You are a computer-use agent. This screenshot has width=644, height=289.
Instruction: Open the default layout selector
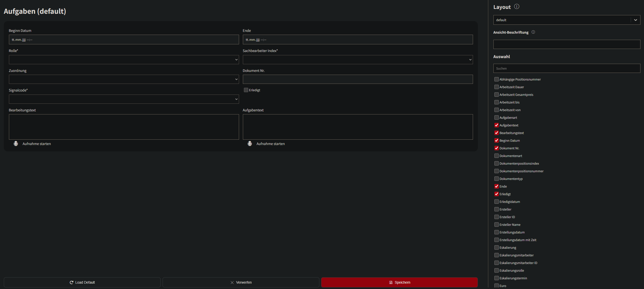tap(567, 20)
